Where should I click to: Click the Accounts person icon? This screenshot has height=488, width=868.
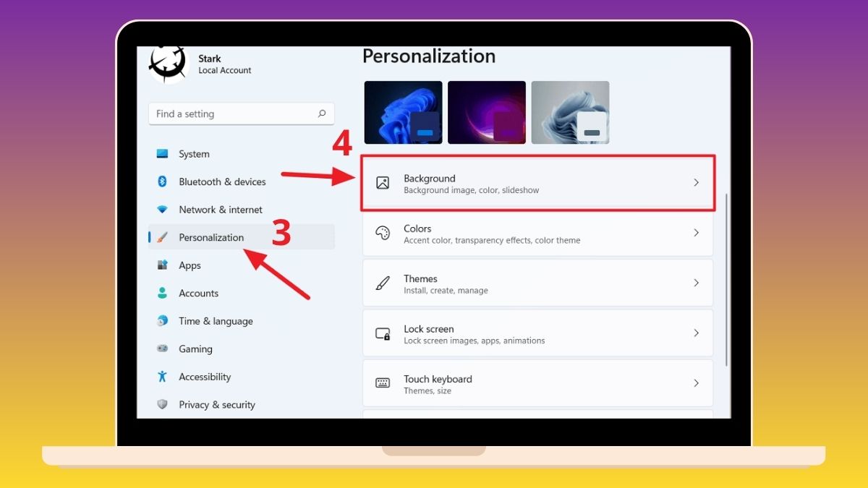tap(163, 293)
